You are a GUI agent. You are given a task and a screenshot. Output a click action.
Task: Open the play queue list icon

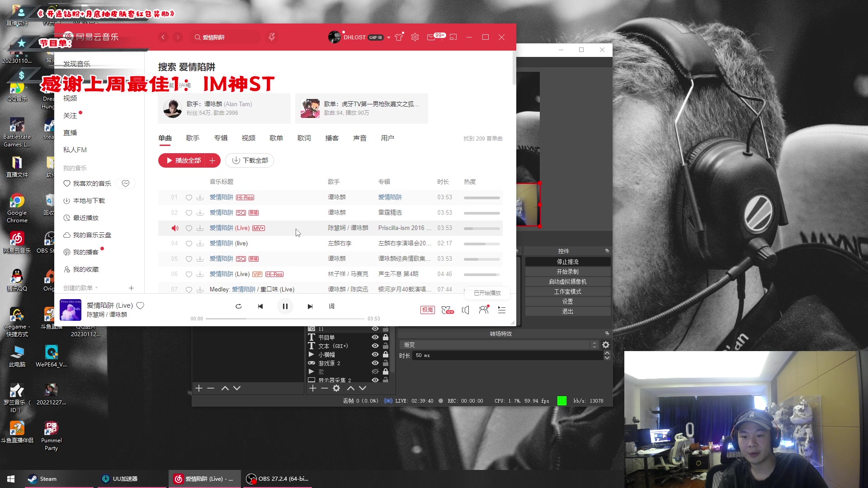[x=501, y=310]
